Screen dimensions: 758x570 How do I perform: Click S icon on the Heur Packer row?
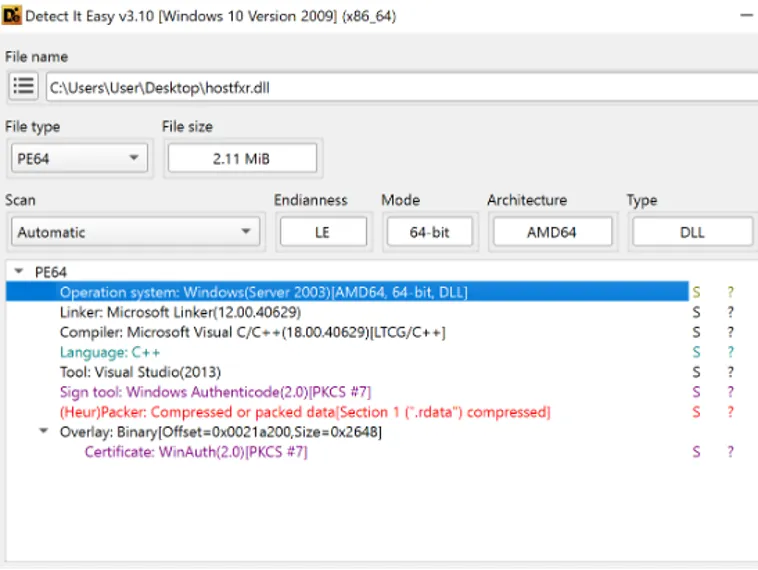[x=697, y=412]
